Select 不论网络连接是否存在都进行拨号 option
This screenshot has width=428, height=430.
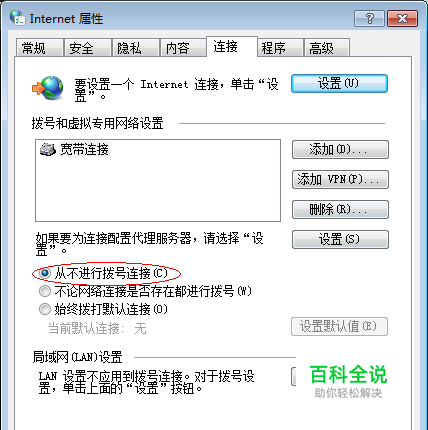(x=45, y=291)
